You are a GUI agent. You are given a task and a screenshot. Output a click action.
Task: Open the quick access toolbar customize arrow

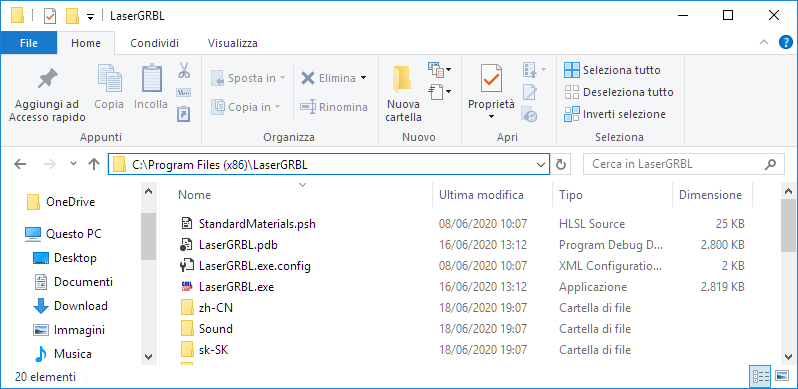(90, 17)
